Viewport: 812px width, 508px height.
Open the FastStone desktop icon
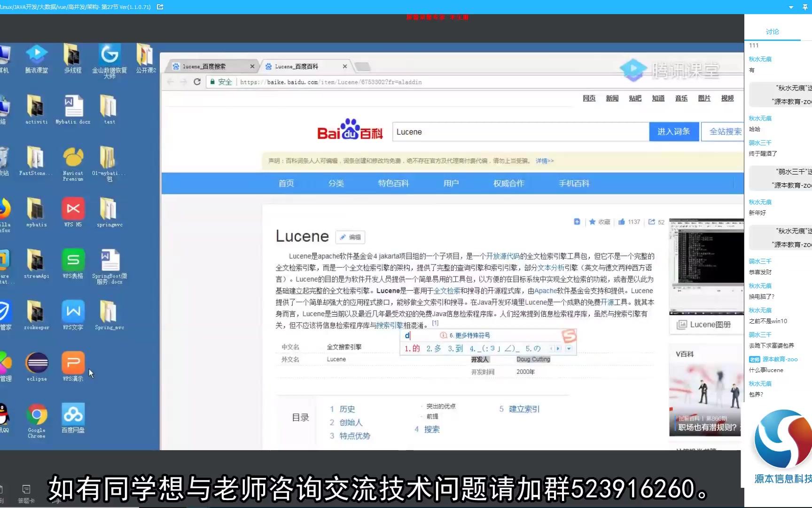click(36, 161)
